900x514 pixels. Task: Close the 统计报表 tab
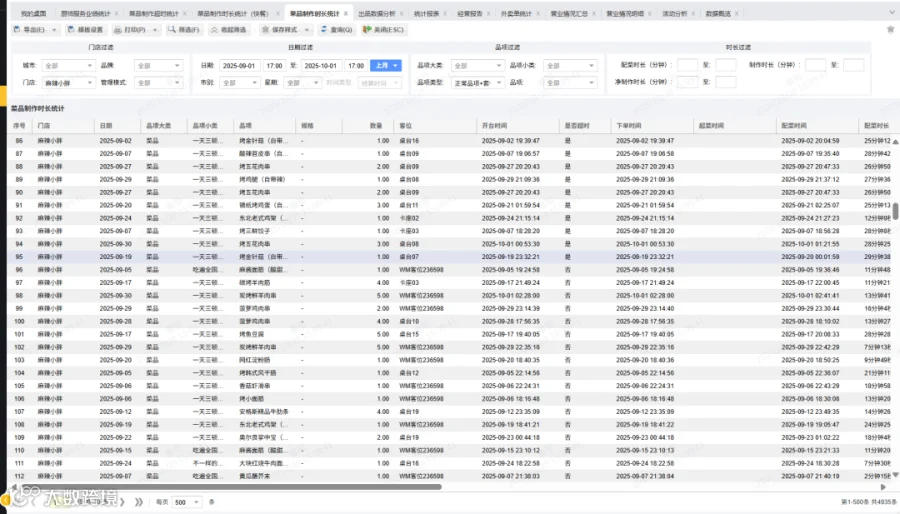(x=445, y=13)
